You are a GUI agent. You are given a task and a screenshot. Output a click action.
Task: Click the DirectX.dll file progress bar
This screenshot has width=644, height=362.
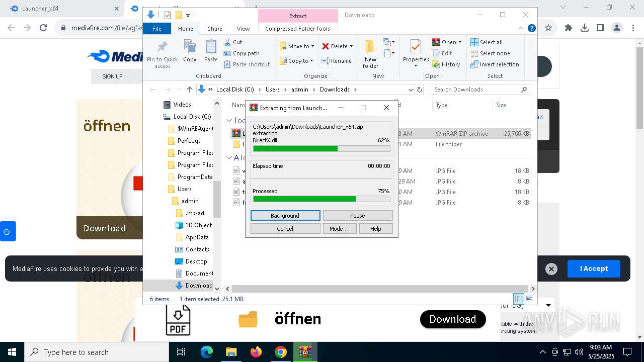point(321,148)
